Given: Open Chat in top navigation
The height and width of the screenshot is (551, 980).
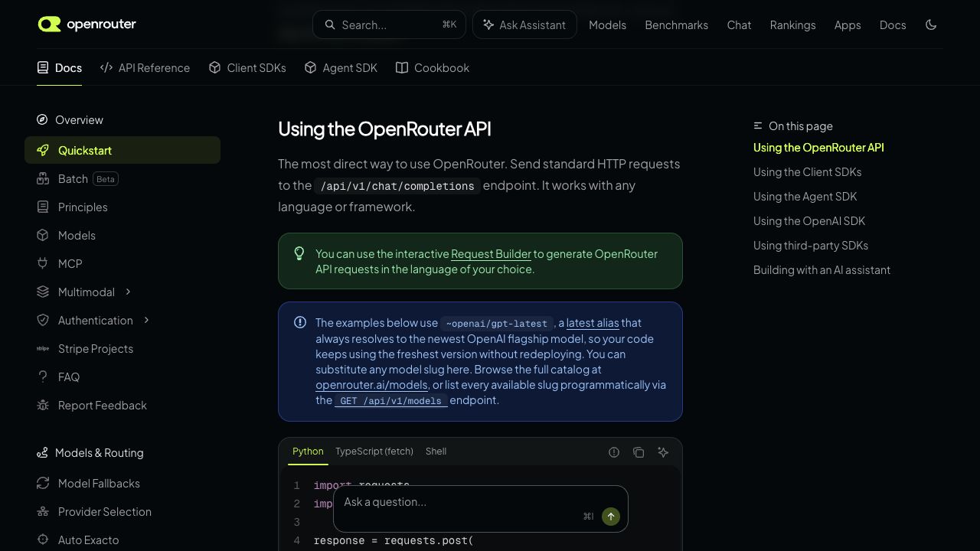Looking at the screenshot, I should (x=739, y=25).
